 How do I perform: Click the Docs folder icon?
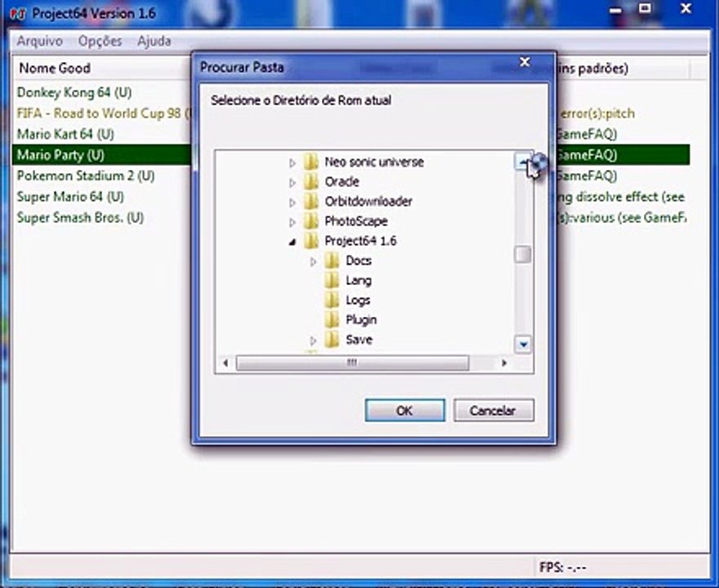point(332,261)
